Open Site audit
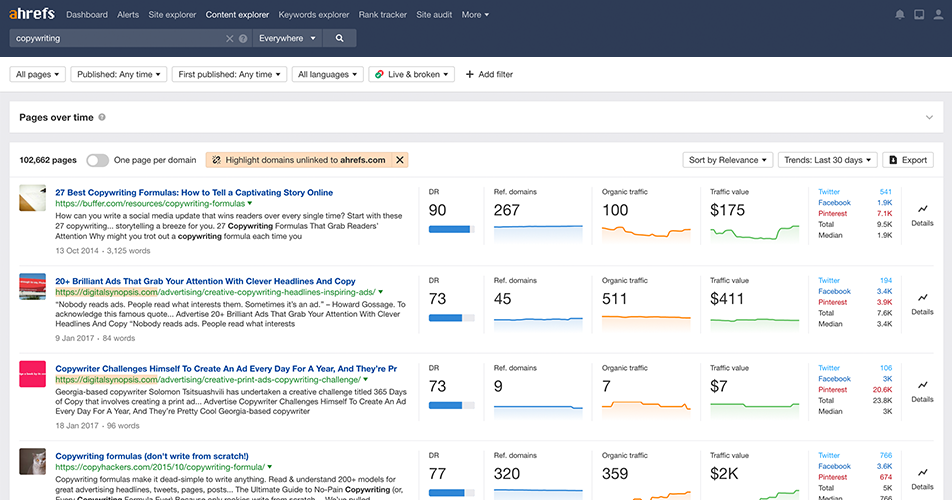 coord(434,15)
